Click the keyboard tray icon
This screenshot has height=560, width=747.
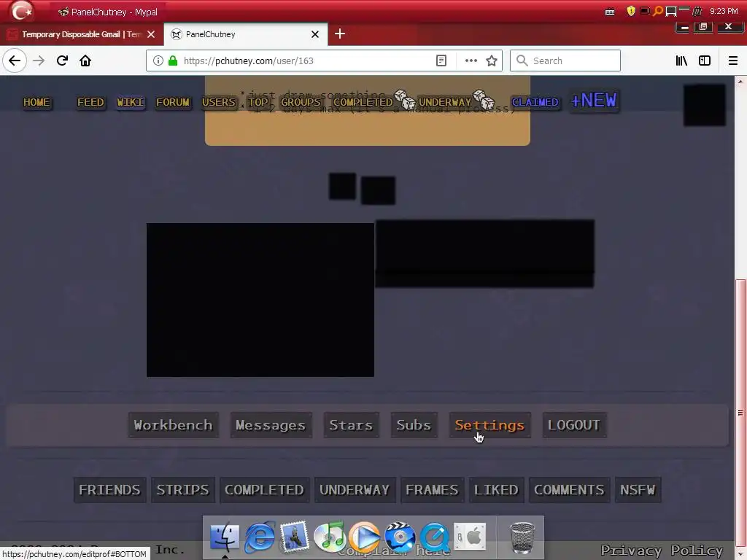(610, 12)
